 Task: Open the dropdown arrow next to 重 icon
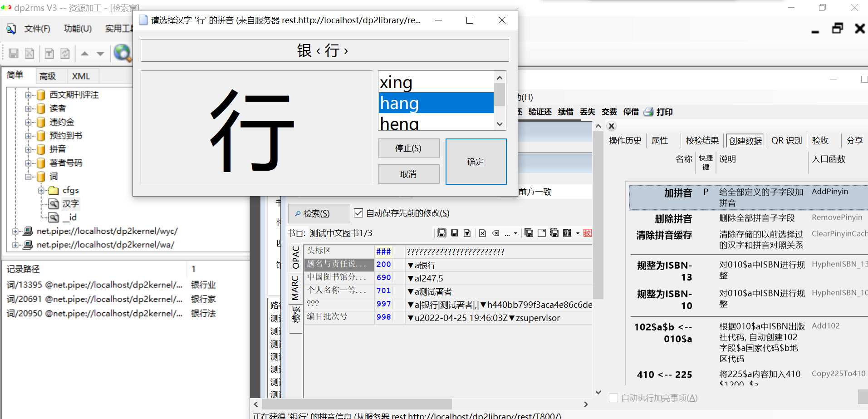coord(577,233)
